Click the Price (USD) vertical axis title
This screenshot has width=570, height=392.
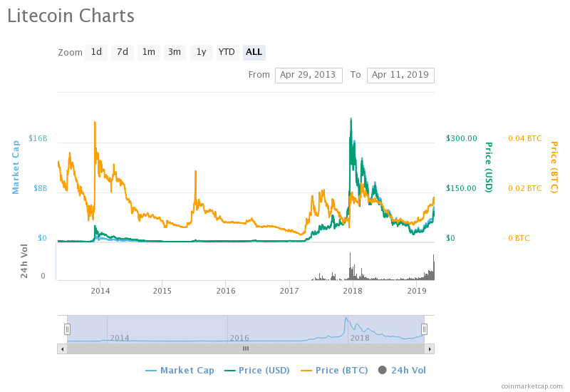click(x=489, y=167)
